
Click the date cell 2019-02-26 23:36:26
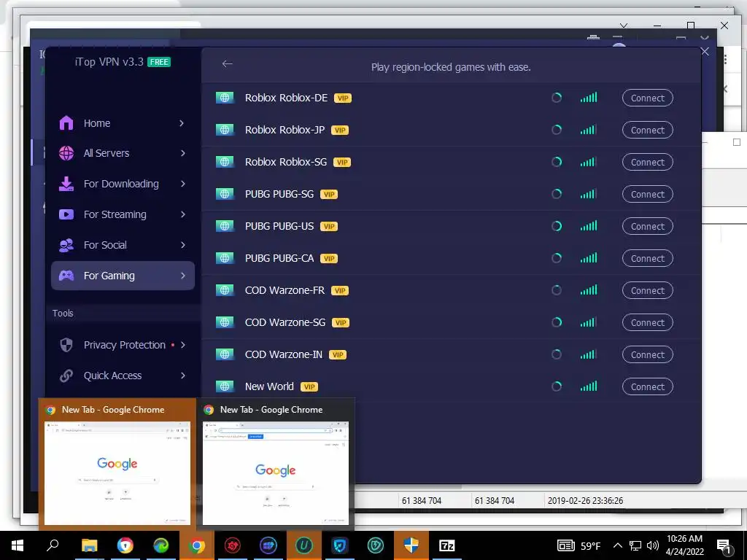[585, 500]
